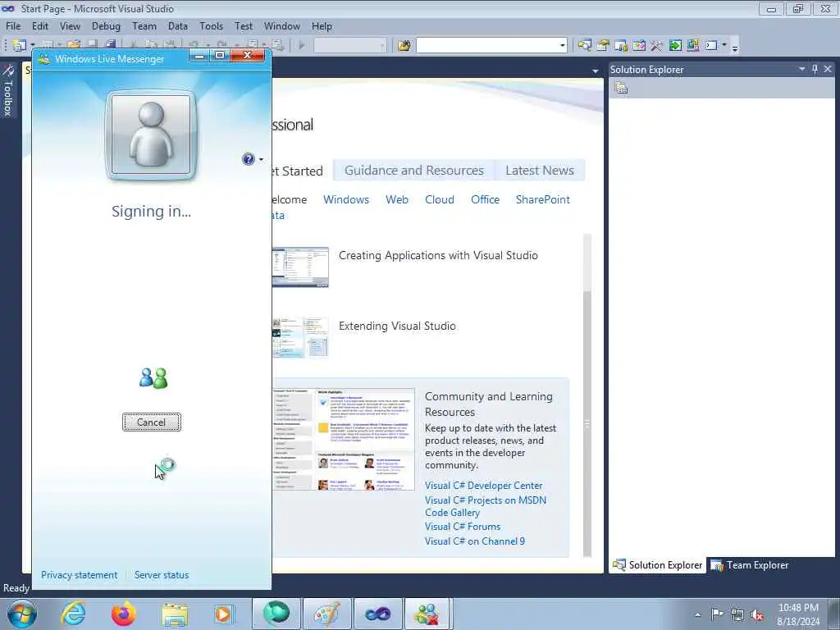This screenshot has width=840, height=630.
Task: Open the File menu
Action: point(13,25)
